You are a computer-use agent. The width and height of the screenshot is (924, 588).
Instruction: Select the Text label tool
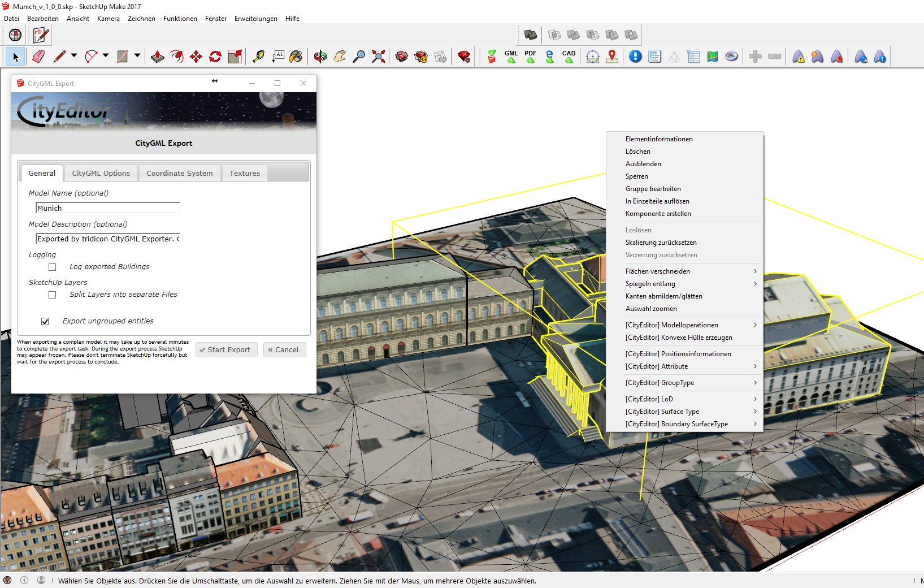(277, 57)
